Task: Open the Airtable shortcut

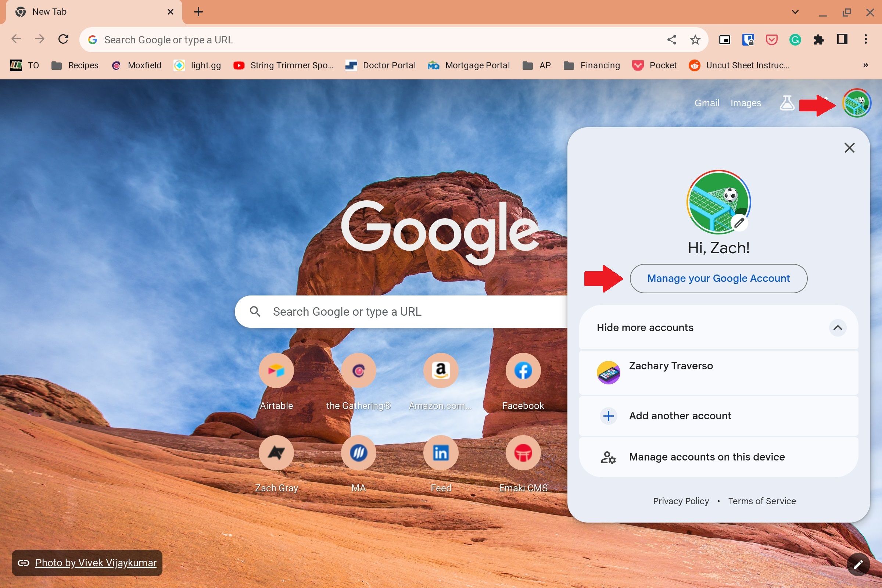Action: click(276, 370)
